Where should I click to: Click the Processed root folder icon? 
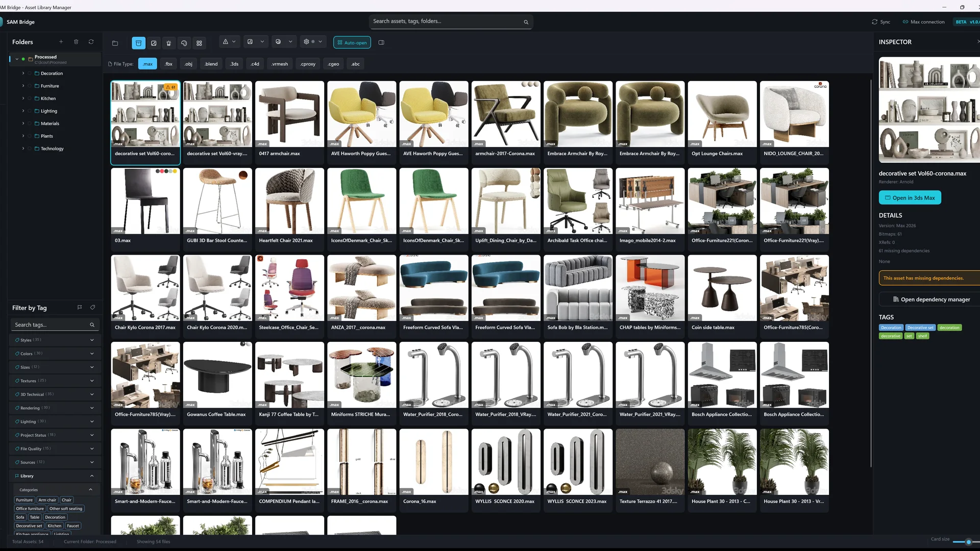[x=30, y=59]
